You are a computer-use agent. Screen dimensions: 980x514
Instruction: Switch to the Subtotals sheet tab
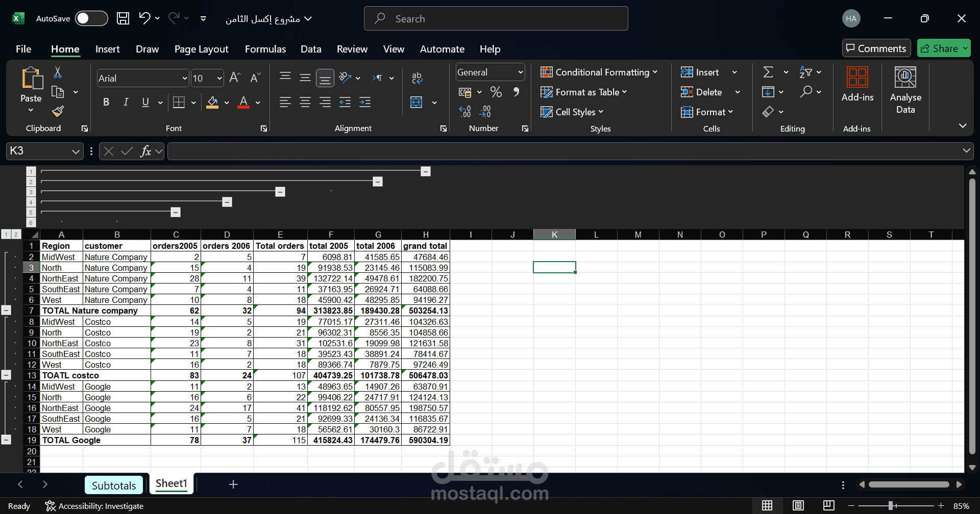[114, 485]
